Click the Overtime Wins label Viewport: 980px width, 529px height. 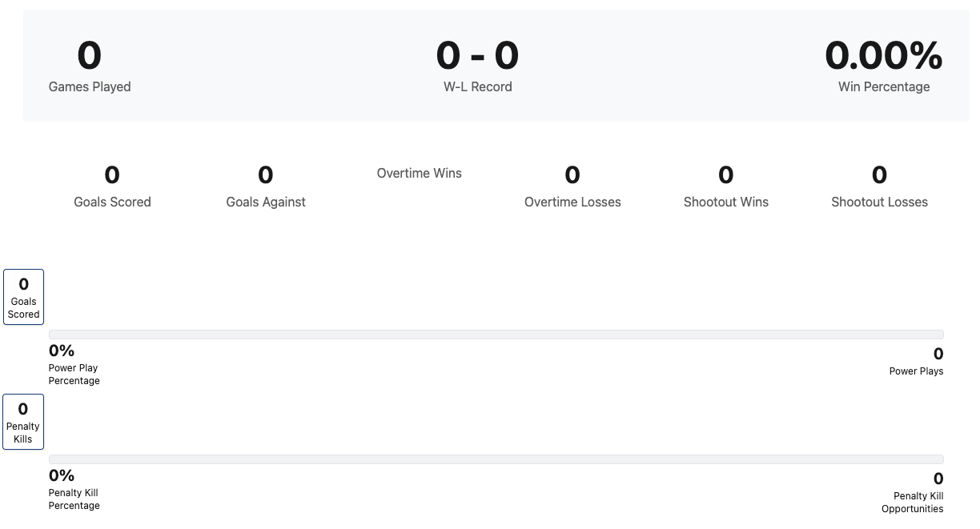tap(419, 173)
